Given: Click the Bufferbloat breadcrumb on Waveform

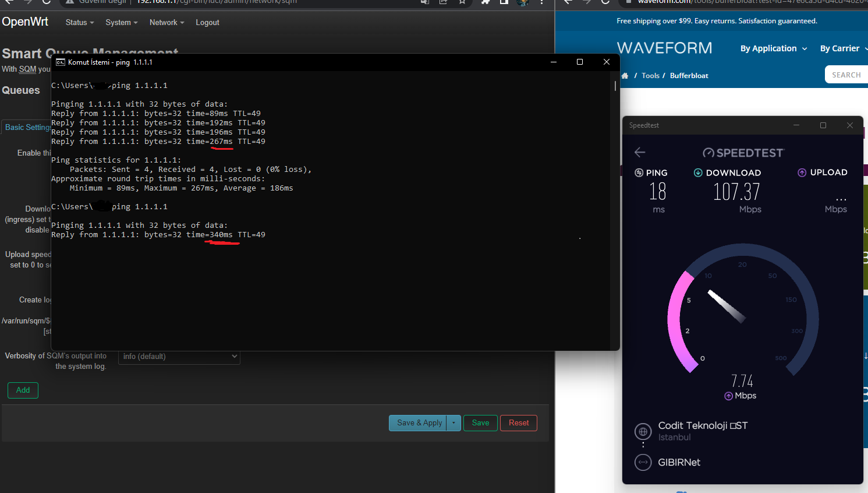Looking at the screenshot, I should pyautogui.click(x=689, y=76).
